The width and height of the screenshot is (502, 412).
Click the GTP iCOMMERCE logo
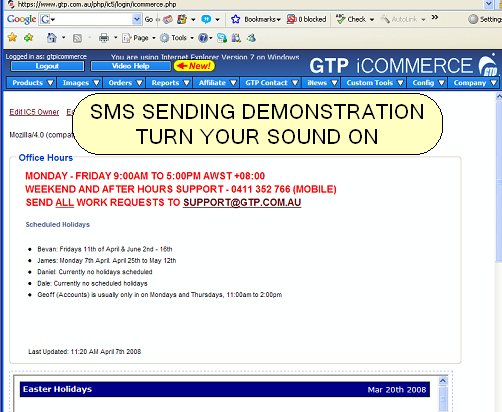click(x=403, y=65)
